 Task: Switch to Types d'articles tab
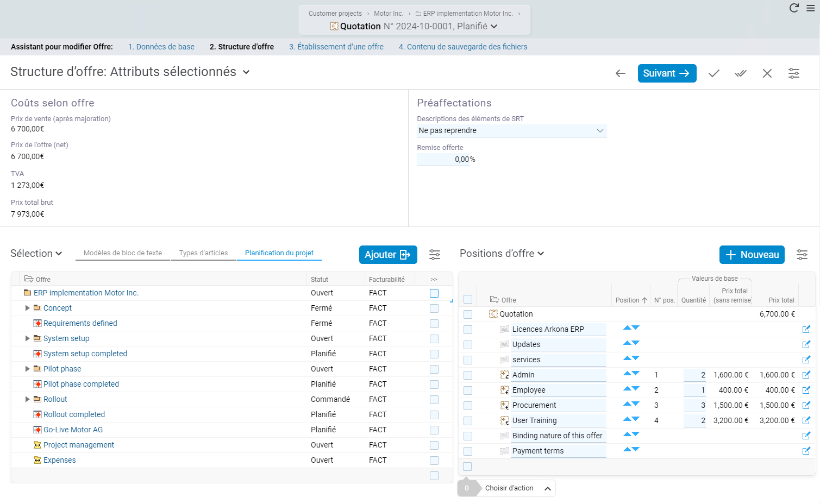coord(203,253)
